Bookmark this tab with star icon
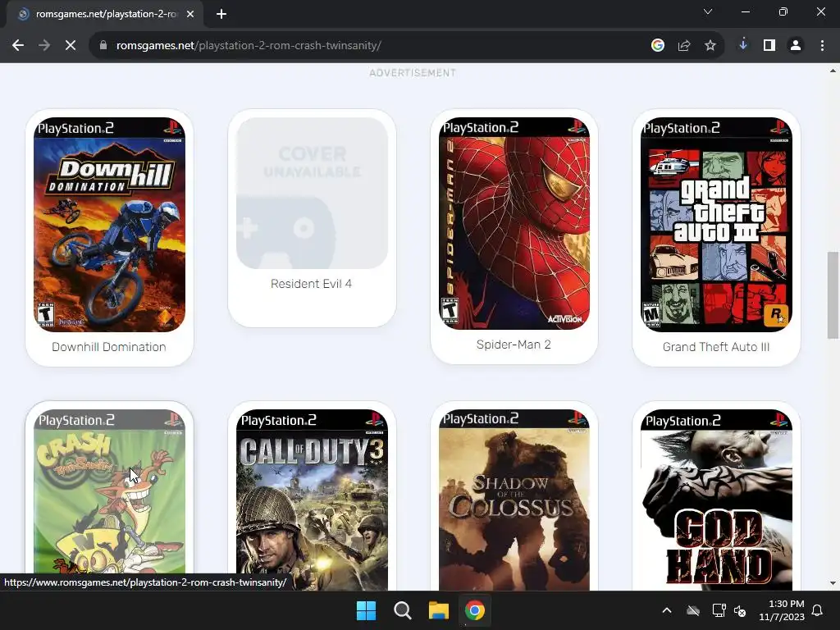 click(x=710, y=46)
